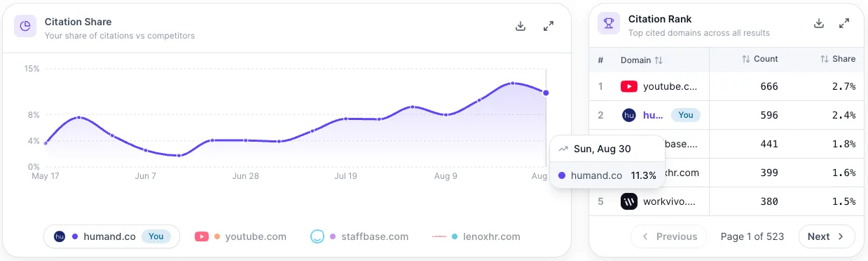The height and width of the screenshot is (261, 868).
Task: Click the 'Jun 7' axis label
Action: (x=145, y=176)
